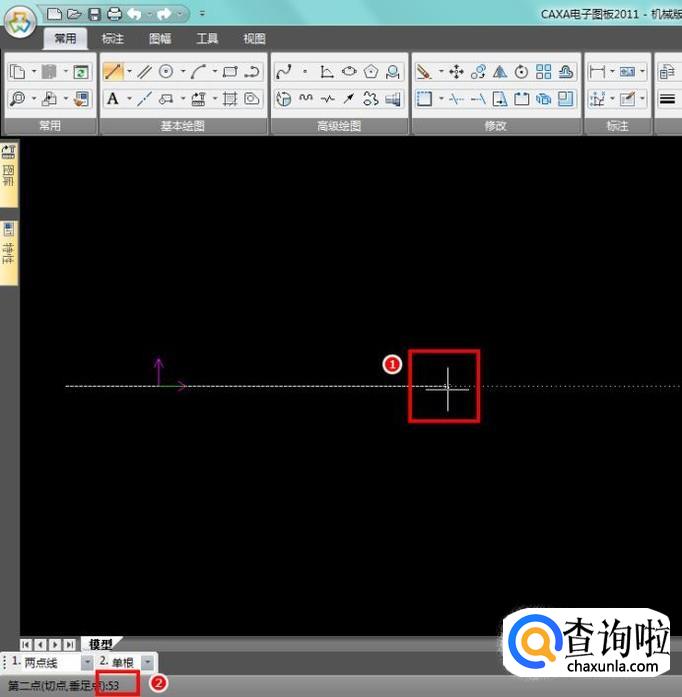Click the Print icon in quick access
682x697 pixels.
pyautogui.click(x=114, y=14)
